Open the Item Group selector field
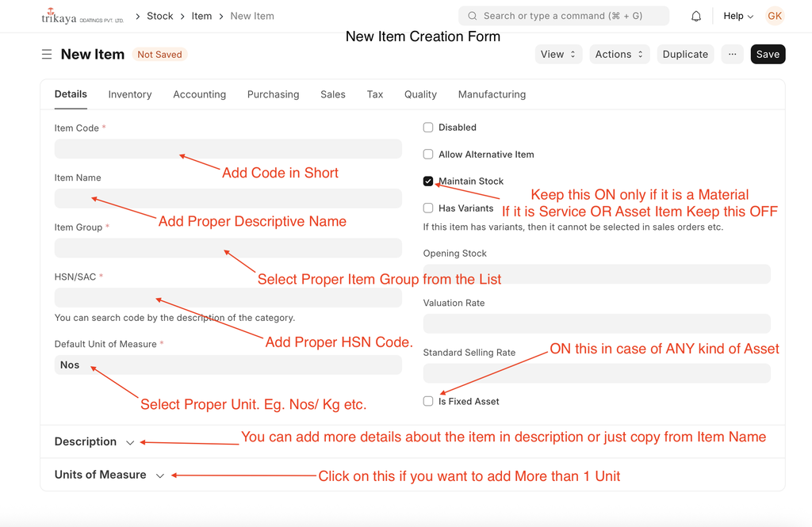The width and height of the screenshot is (812, 527). click(228, 248)
